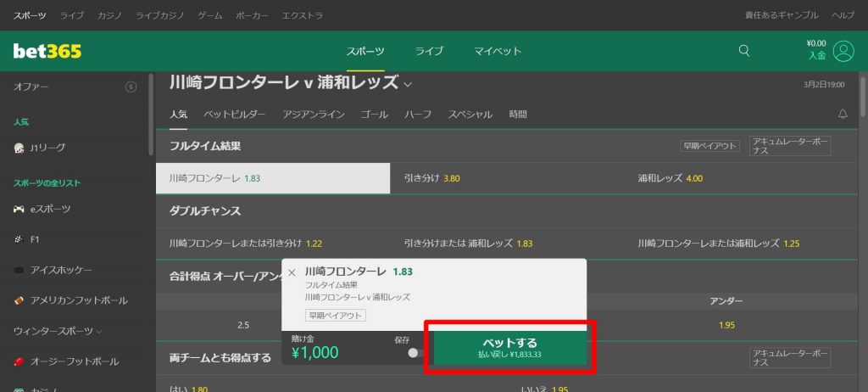
Task: Click 早期ペイアウト badge in bet slip
Action: [x=336, y=316]
